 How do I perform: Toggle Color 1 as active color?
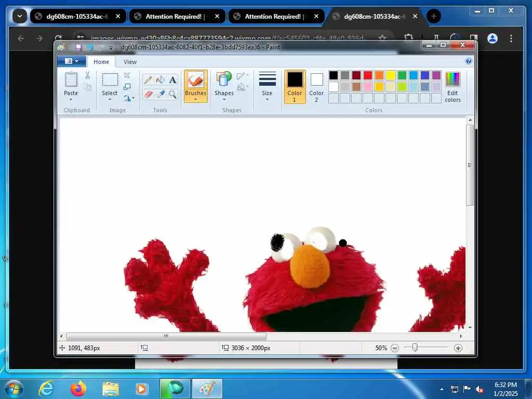295,87
